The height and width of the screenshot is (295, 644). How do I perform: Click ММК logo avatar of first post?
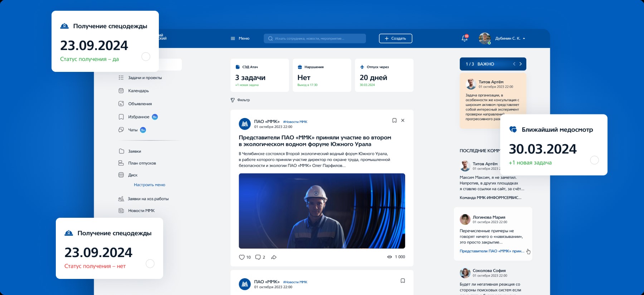tap(245, 124)
